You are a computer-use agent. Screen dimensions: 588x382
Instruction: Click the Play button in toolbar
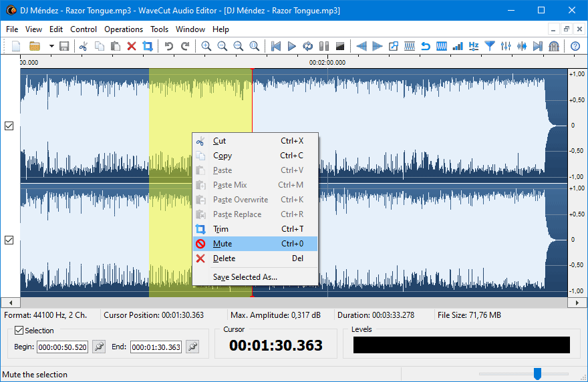tap(292, 46)
